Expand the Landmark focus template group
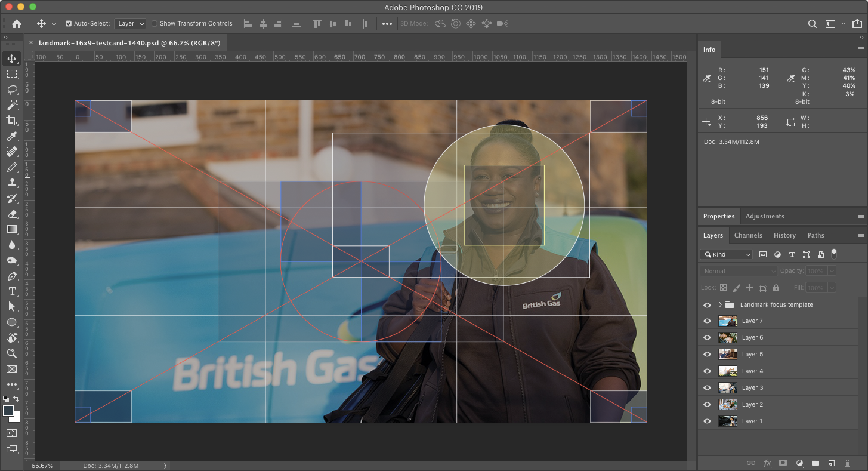Image resolution: width=868 pixels, height=471 pixels. [720, 305]
